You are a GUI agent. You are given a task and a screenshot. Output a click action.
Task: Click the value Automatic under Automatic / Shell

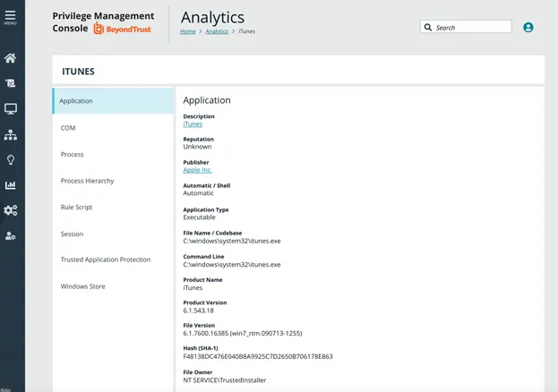198,193
